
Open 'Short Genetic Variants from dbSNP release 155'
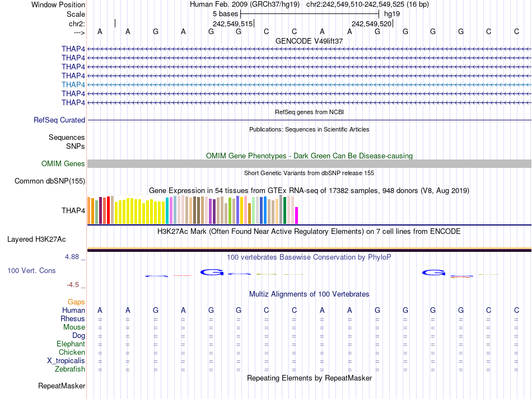click(309, 173)
